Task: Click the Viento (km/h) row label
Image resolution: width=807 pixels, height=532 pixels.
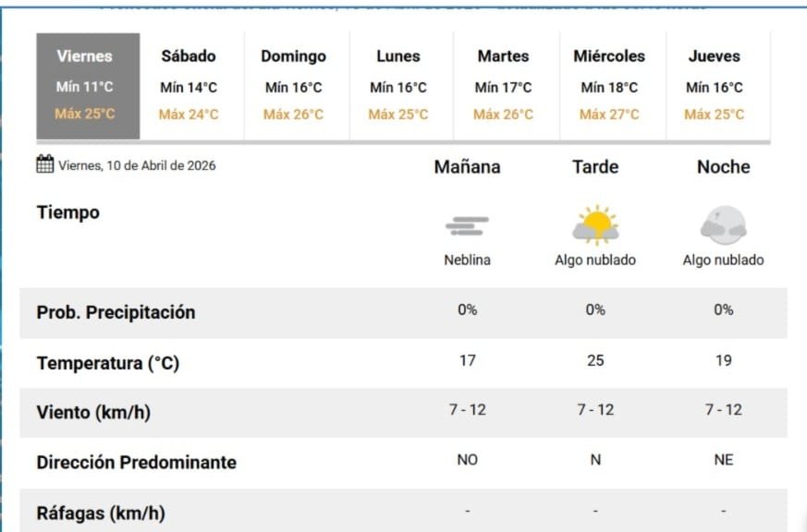Action: pyautogui.click(x=93, y=413)
